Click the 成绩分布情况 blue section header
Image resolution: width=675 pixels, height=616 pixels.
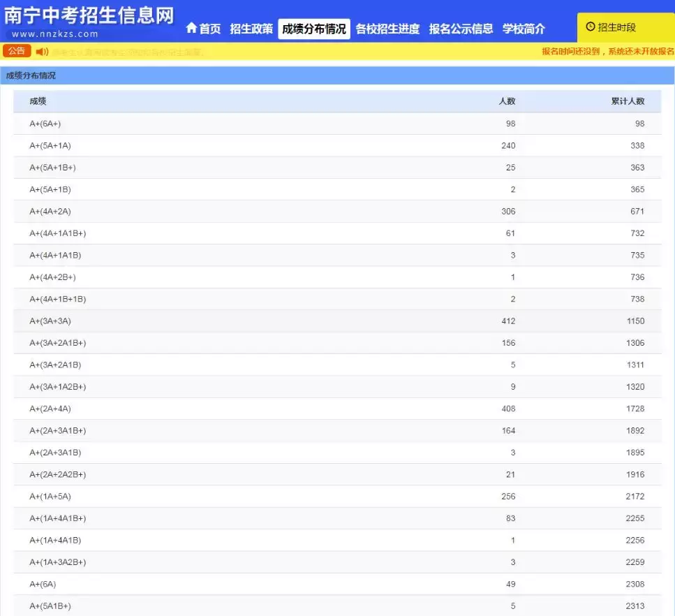point(30,75)
